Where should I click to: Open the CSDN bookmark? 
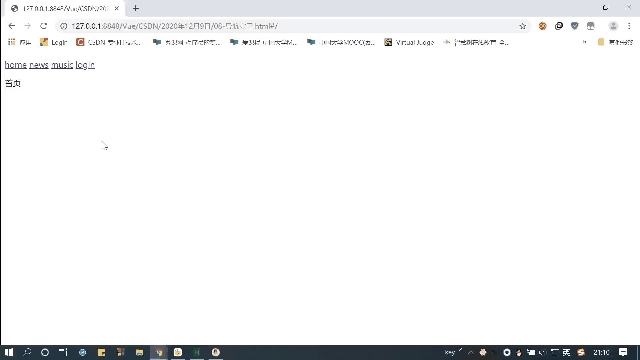(109, 42)
